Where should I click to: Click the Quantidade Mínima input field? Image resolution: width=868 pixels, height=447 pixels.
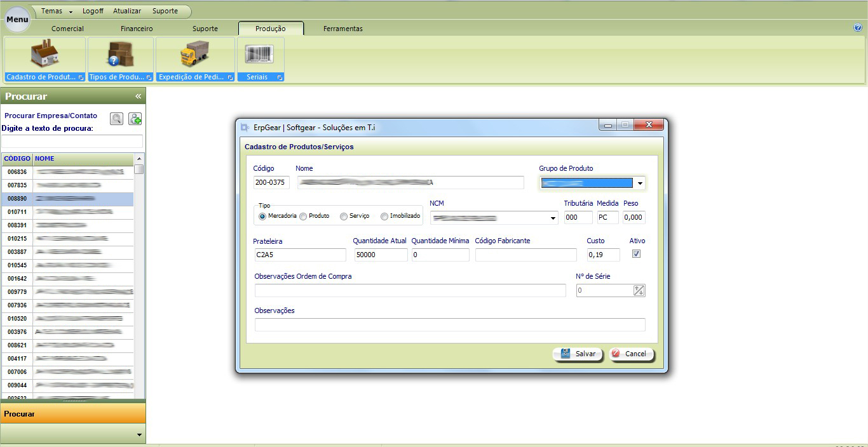[440, 255]
